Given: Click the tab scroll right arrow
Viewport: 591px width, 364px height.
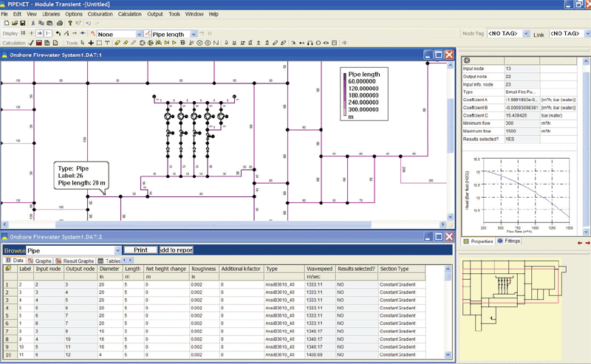Looking at the screenshot, I should [131, 260].
